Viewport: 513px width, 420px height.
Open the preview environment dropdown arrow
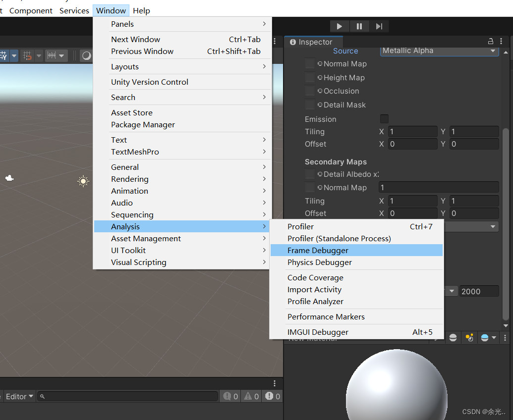click(x=494, y=338)
